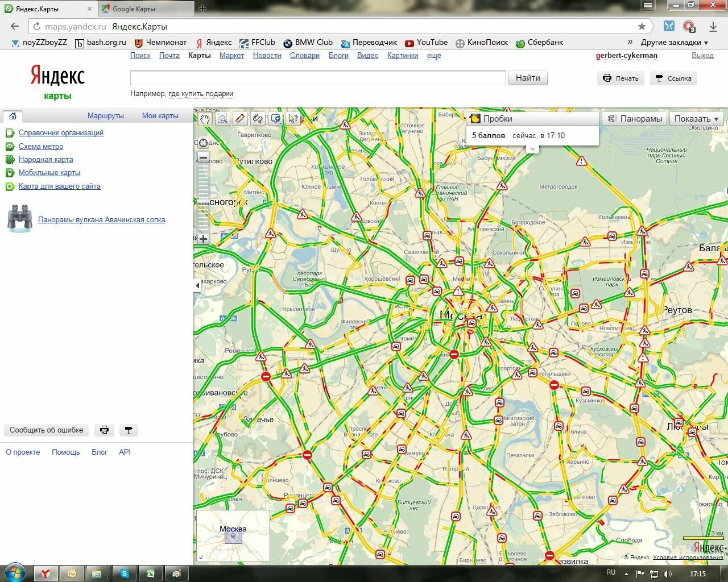Click the Яндекс Карты search field

click(x=318, y=78)
